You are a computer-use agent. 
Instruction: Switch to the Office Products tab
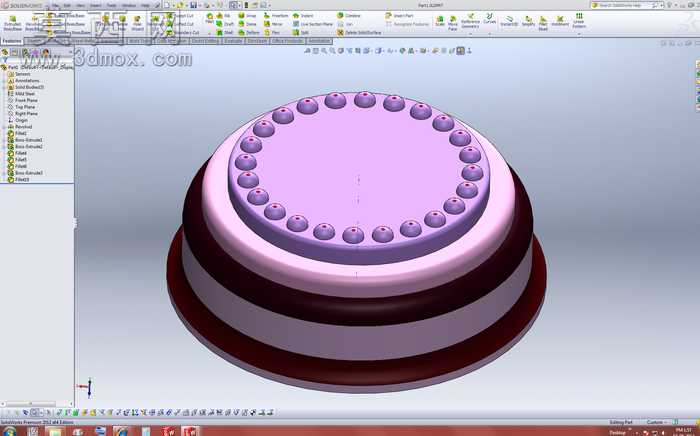tap(288, 41)
